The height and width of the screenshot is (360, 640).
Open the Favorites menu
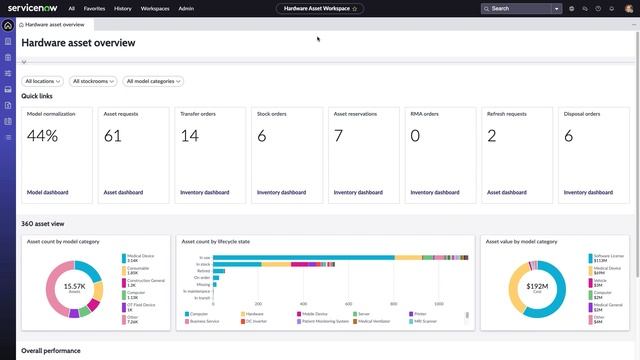(x=94, y=9)
